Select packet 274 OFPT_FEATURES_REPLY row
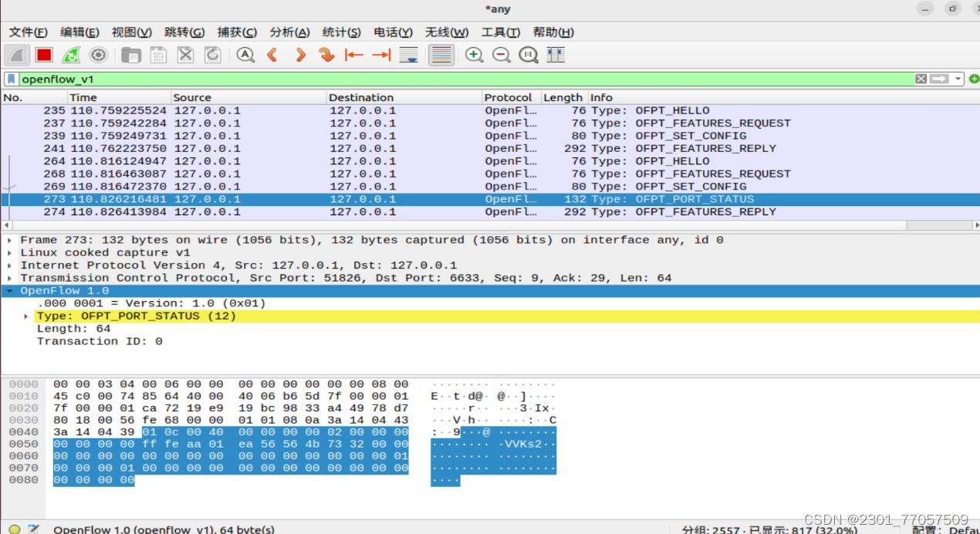 click(x=309, y=211)
